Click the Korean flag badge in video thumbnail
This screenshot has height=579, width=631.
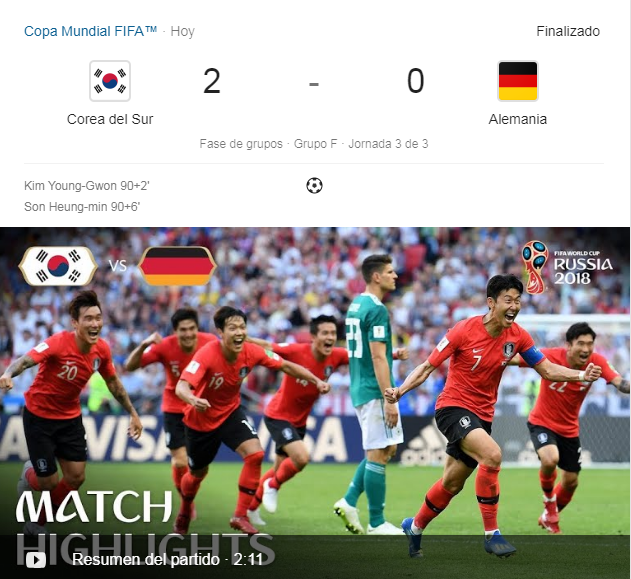point(58,266)
